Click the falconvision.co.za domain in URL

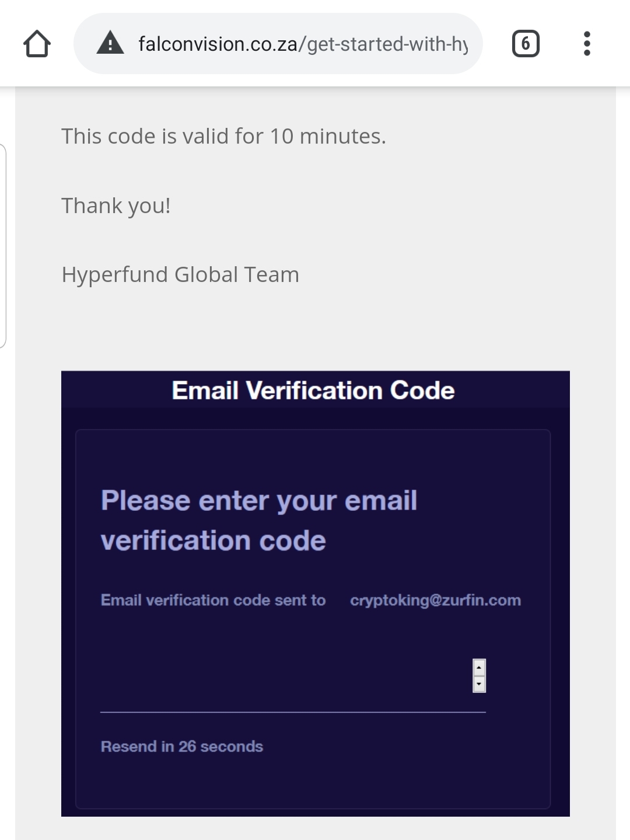point(218,44)
